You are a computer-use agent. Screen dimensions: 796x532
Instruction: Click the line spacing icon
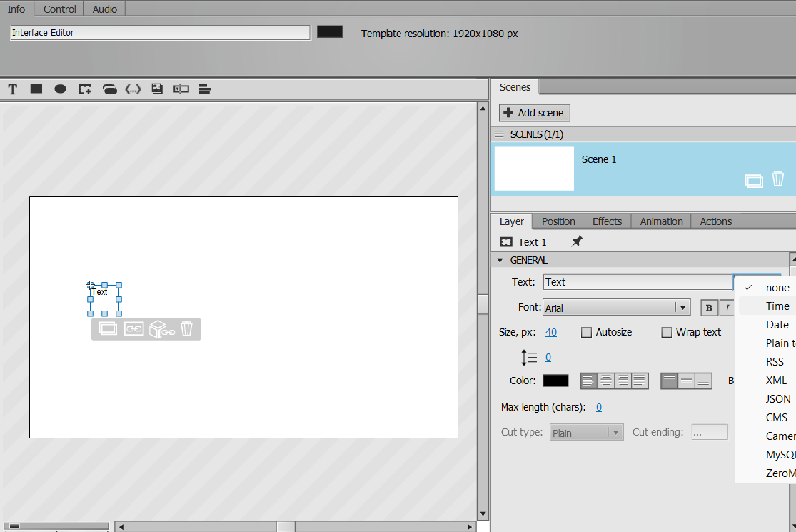point(529,357)
